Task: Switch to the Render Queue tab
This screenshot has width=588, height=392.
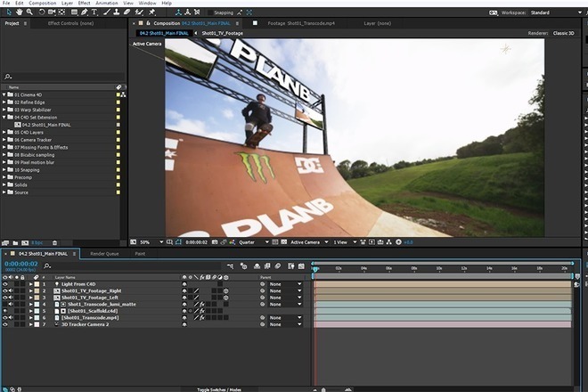Action: 104,254
